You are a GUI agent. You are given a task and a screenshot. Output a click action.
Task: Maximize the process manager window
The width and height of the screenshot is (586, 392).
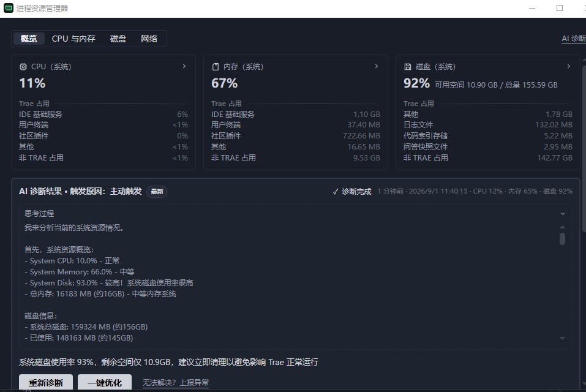point(560,8)
